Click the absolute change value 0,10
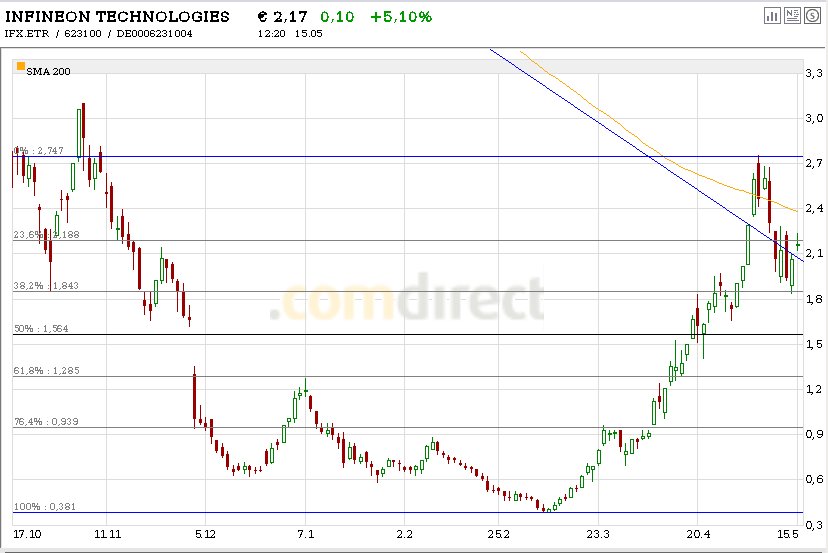828x553 pixels. pos(337,16)
